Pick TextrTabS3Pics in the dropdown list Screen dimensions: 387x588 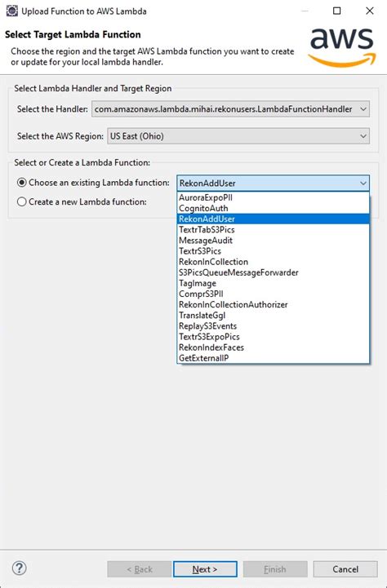274,229
